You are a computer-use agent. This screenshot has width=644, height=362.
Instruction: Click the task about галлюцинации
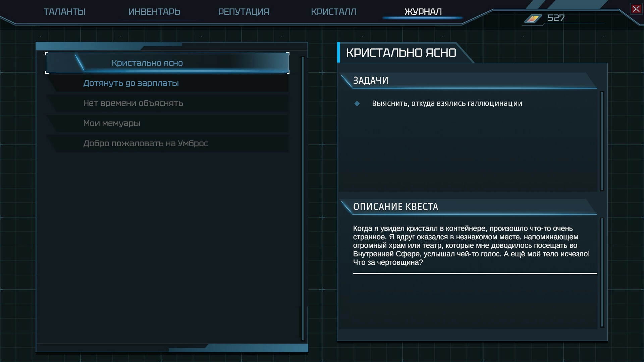447,104
